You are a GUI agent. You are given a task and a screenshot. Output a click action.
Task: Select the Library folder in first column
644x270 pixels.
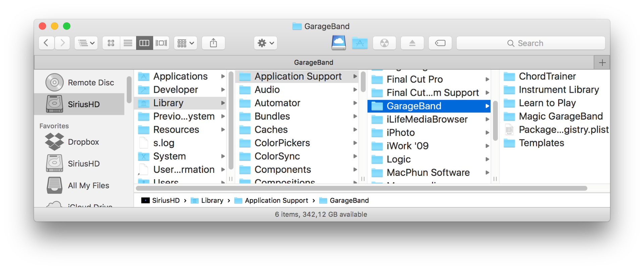[x=180, y=103]
